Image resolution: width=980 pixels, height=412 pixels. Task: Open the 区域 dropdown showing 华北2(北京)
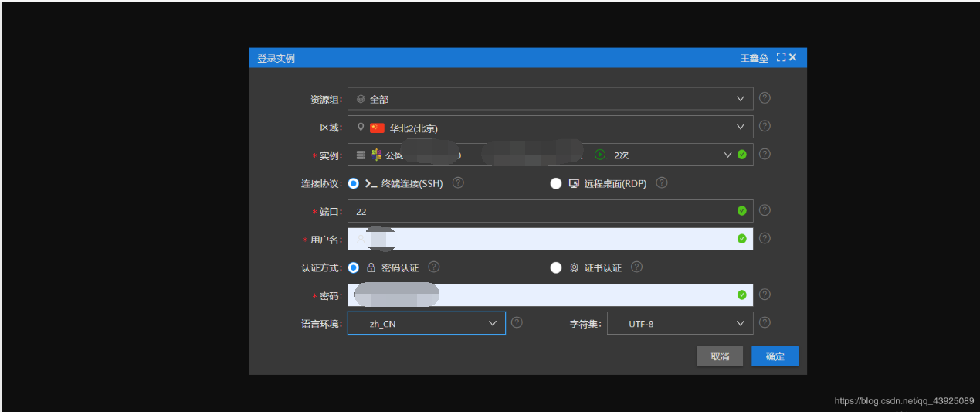coord(550,127)
